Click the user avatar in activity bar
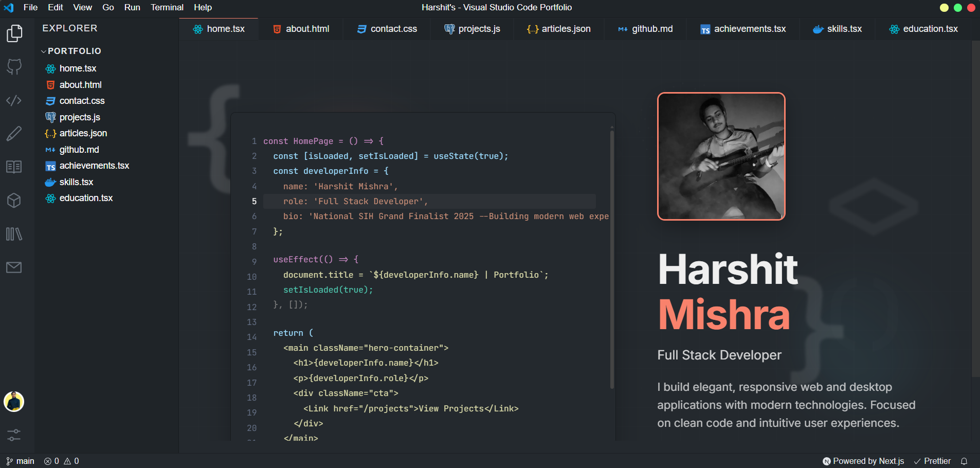Screen dimensions: 980x468 click(x=14, y=402)
